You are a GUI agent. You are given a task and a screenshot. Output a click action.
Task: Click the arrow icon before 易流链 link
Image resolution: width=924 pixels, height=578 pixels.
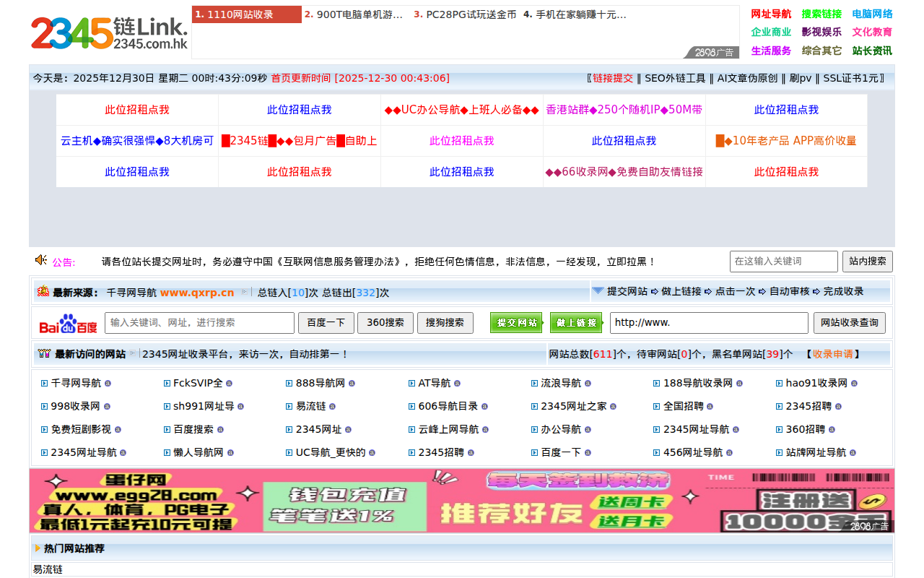click(x=288, y=406)
